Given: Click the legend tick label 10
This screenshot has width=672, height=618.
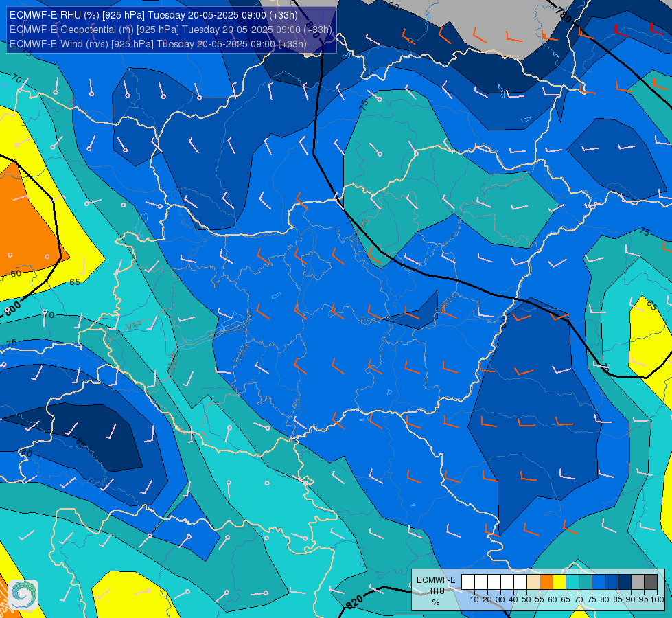Looking at the screenshot, I should [x=474, y=599].
